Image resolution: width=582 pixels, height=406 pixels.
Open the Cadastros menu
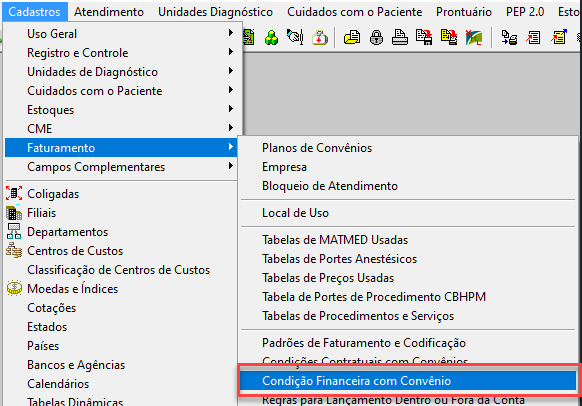tap(35, 12)
